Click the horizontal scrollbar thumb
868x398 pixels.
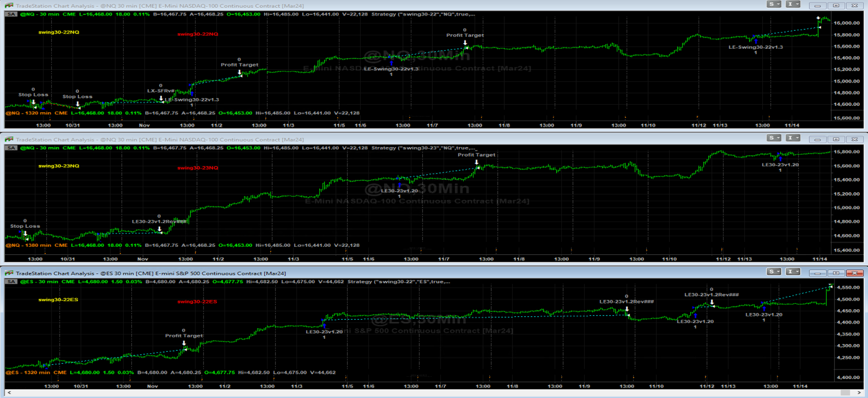click(x=845, y=393)
